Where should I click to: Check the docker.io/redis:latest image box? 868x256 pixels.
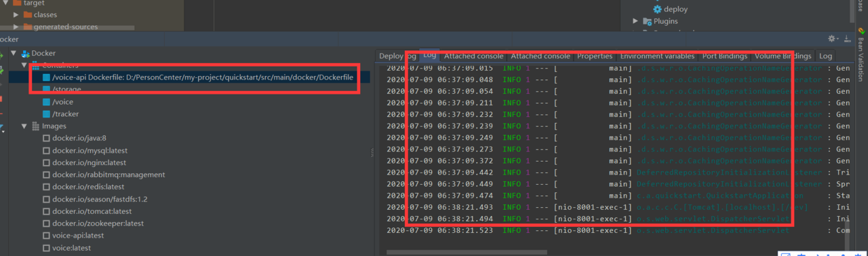tap(46, 187)
